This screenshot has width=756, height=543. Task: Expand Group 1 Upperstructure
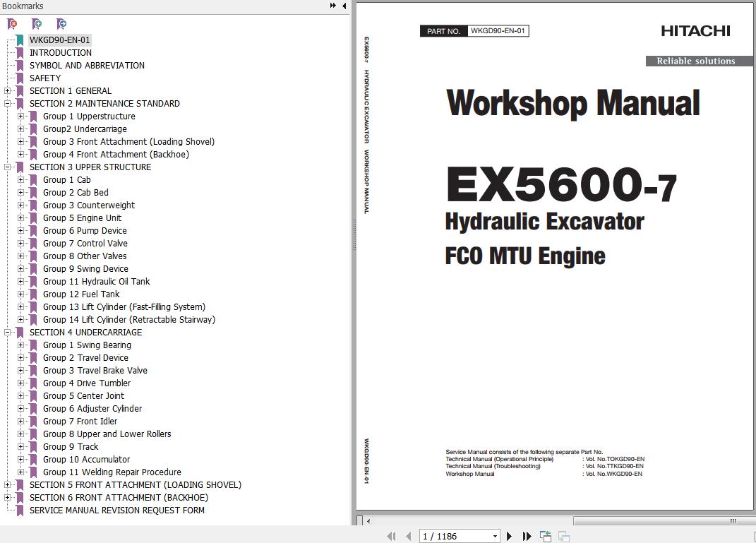click(x=20, y=117)
